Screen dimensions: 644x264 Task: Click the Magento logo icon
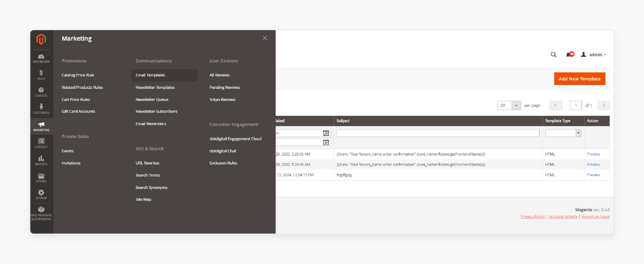[41, 39]
